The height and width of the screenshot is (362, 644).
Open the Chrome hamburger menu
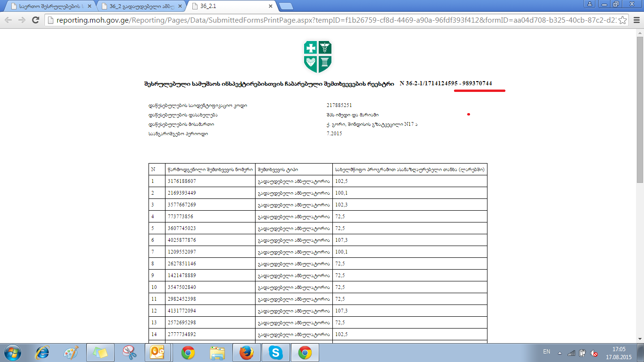636,20
